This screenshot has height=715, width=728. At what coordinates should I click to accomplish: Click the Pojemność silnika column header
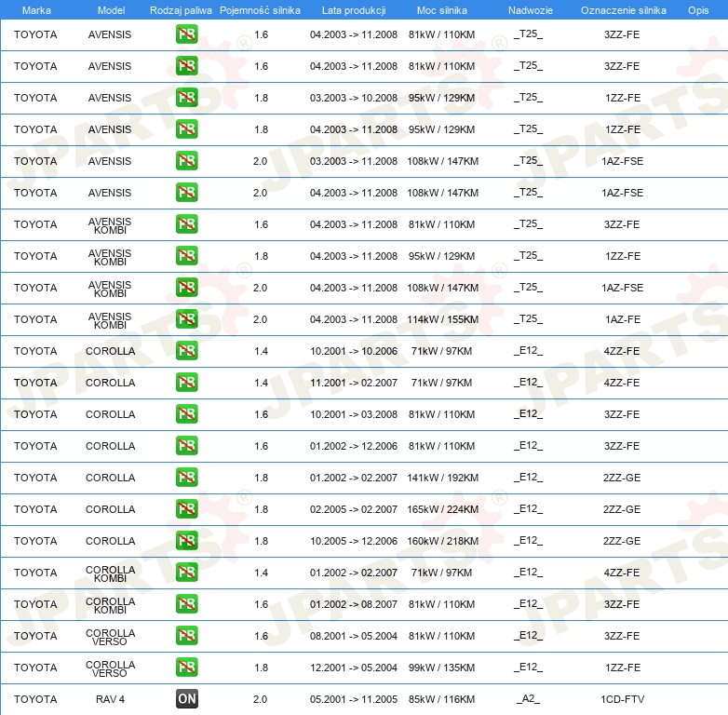tap(260, 10)
